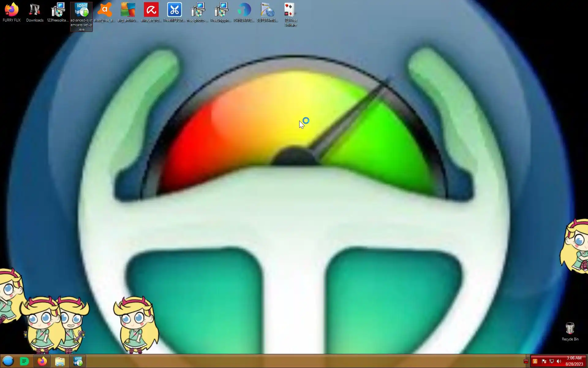Select the FreeSnipping installer icon
This screenshot has height=368, width=588.
point(221,12)
